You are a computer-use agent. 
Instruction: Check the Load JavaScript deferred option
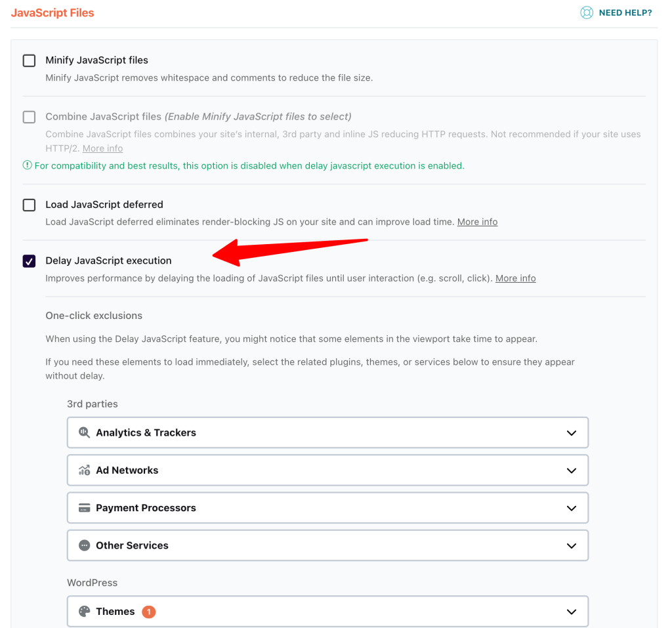click(30, 205)
